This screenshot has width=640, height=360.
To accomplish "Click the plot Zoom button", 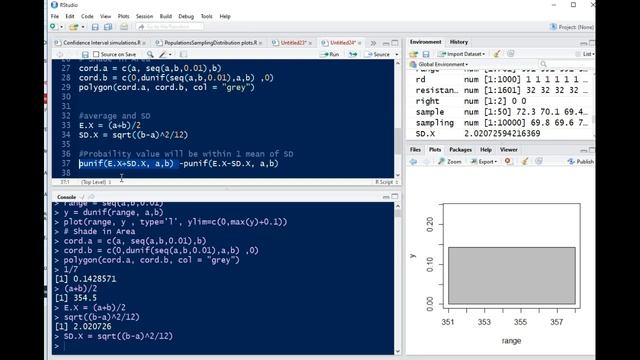I will pyautogui.click(x=449, y=162).
